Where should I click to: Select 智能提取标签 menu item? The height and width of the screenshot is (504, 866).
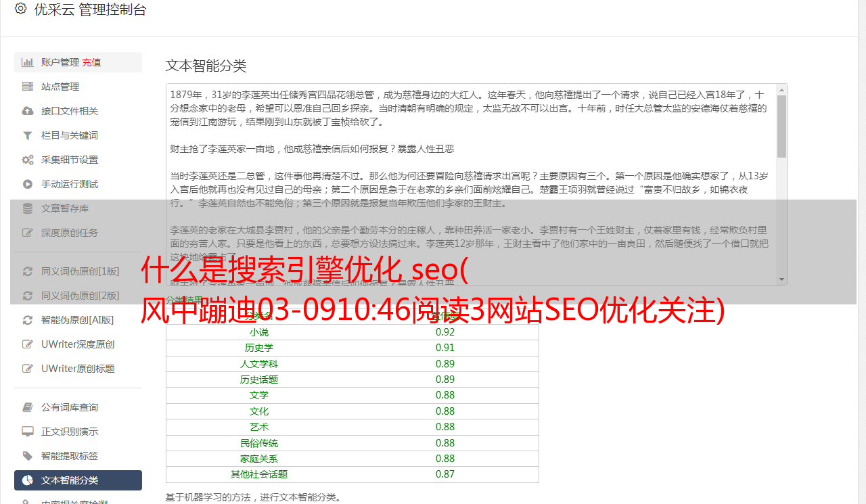[x=78, y=456]
